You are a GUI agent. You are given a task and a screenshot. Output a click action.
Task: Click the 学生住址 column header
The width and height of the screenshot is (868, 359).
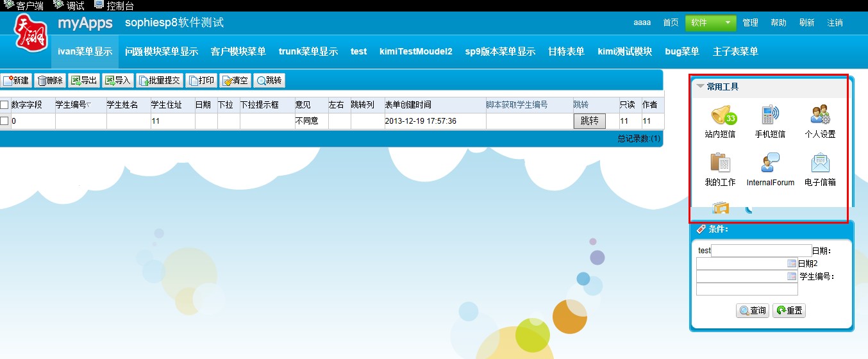[167, 104]
